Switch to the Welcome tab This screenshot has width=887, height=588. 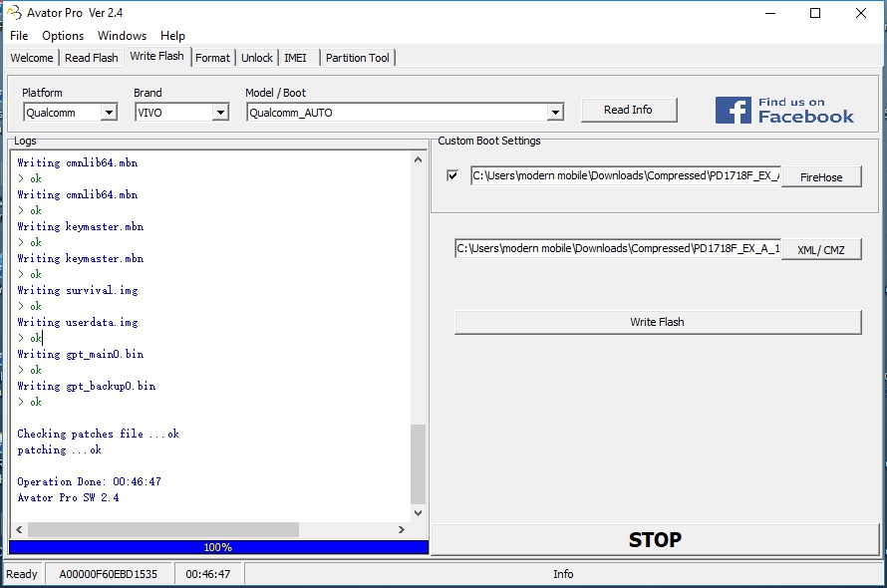click(x=32, y=58)
